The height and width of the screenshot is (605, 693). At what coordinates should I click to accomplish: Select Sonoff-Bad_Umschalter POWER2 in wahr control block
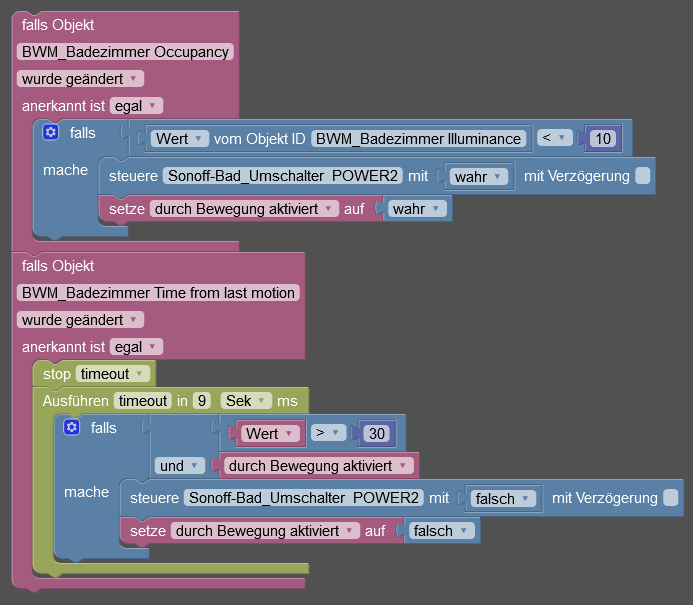[283, 176]
